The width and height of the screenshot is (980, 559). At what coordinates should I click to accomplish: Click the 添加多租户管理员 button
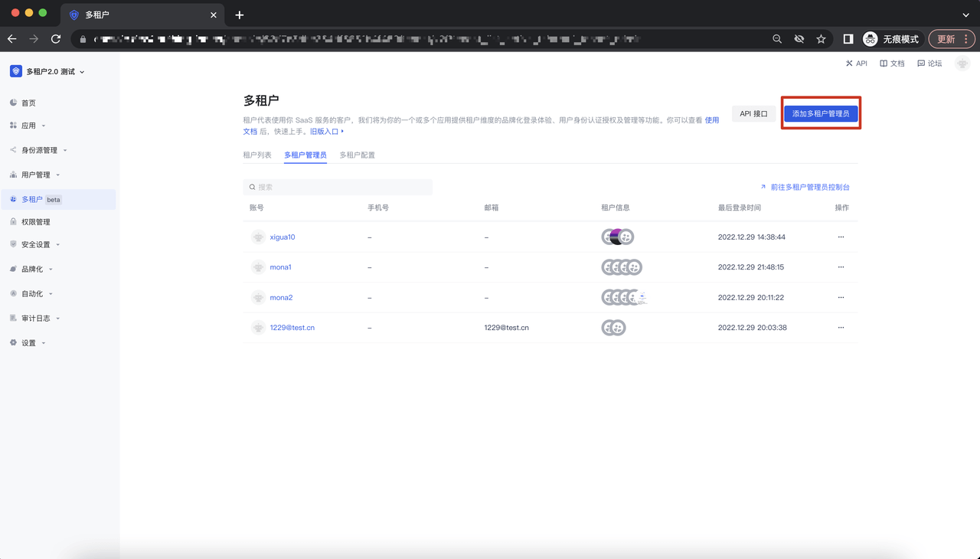pos(821,113)
